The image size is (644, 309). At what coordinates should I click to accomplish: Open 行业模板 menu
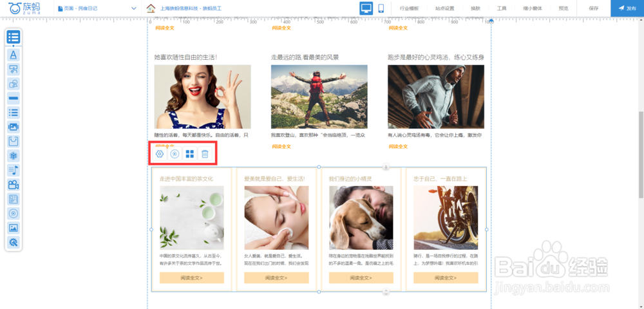(409, 8)
